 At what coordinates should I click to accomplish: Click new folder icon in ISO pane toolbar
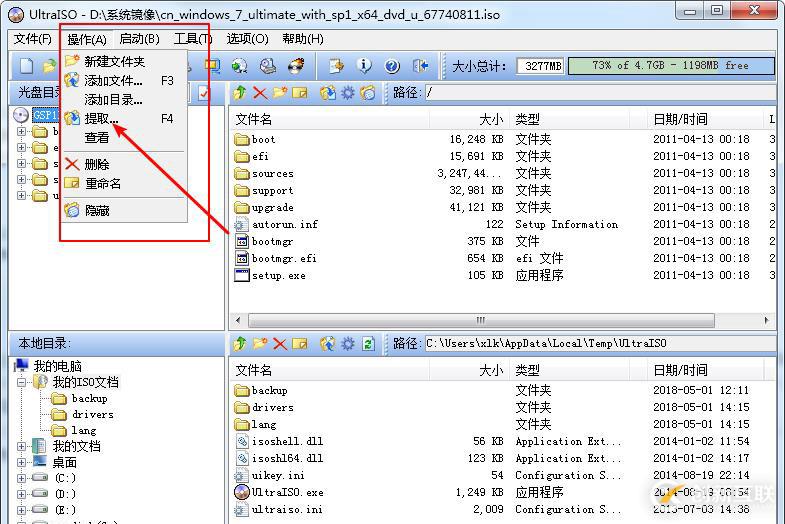coord(280,93)
